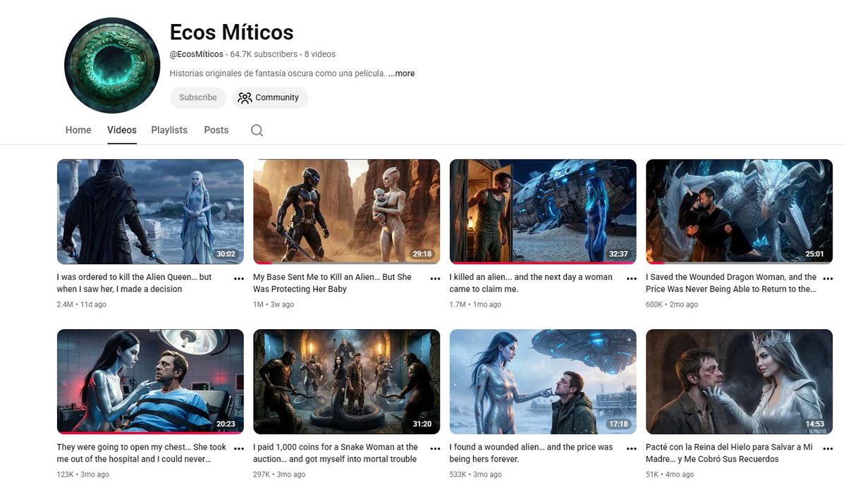The width and height of the screenshot is (846, 504).
Task: Open title 'I Saved the Wounded Dragon Woman'
Action: pyautogui.click(x=731, y=283)
